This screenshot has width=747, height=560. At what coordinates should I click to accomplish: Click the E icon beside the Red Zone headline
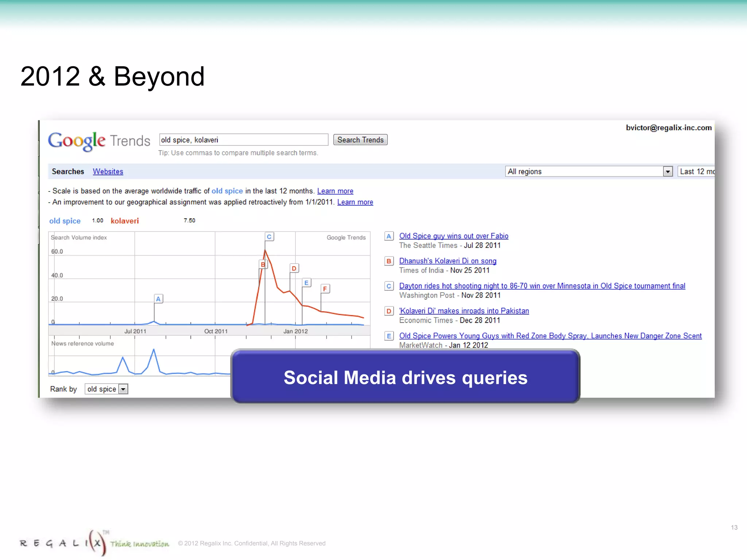[x=389, y=336]
